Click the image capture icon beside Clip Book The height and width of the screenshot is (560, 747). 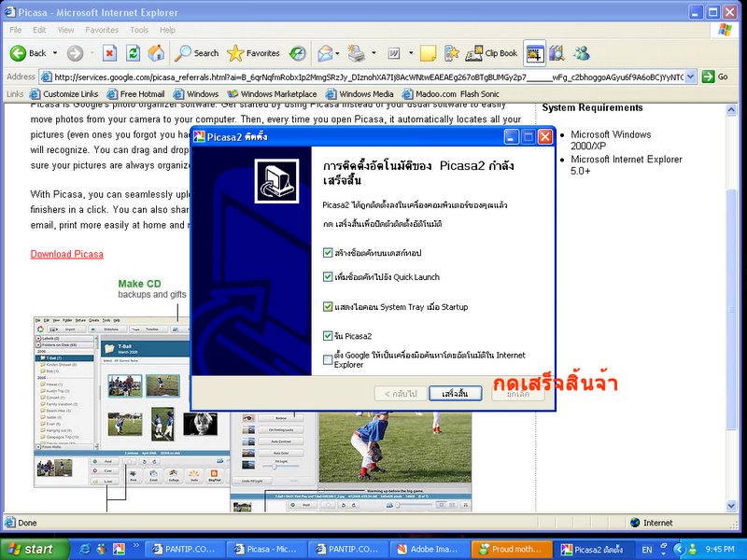[534, 53]
